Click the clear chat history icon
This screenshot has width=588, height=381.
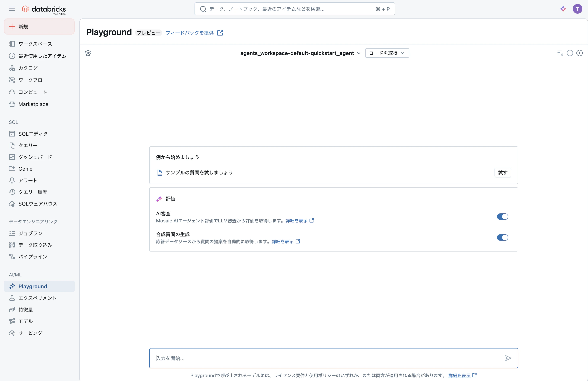tap(560, 53)
